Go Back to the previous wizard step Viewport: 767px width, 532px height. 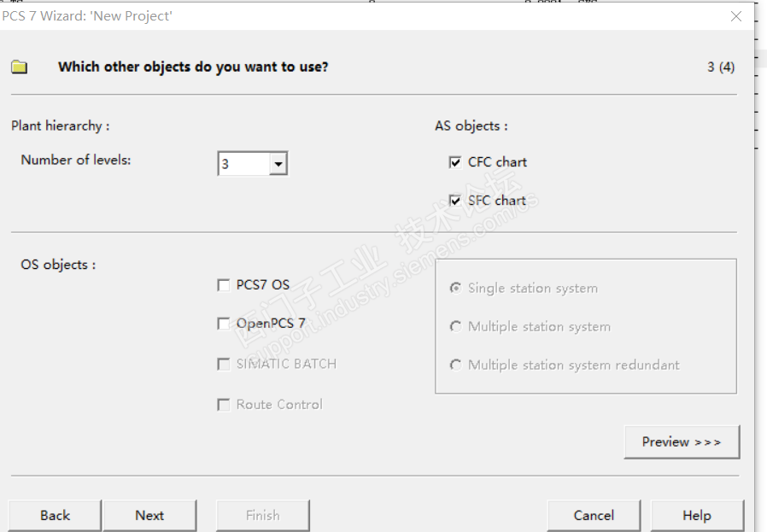(56, 515)
